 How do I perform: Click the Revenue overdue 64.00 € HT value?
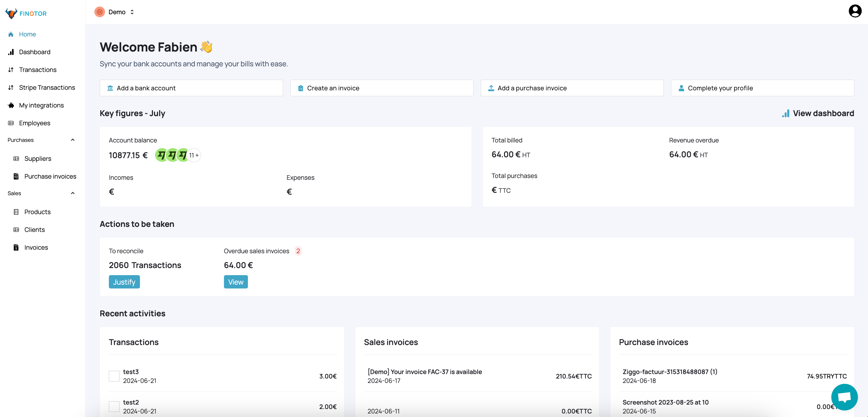tap(688, 155)
